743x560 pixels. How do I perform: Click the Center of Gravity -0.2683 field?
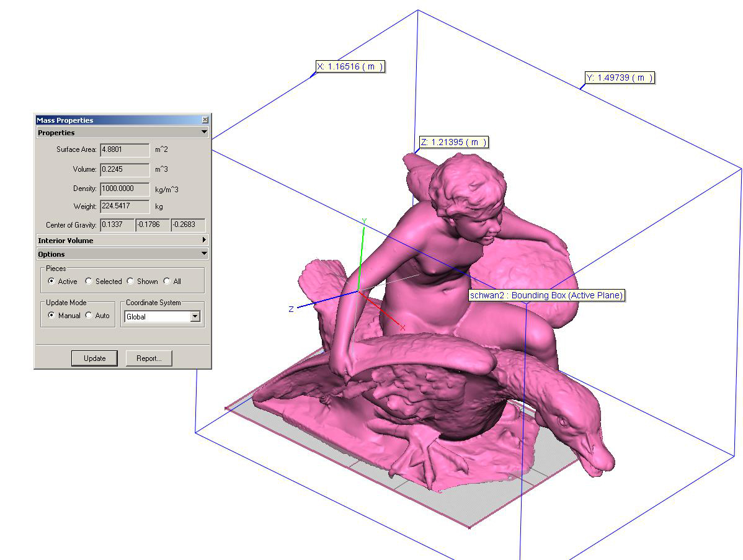(x=188, y=224)
